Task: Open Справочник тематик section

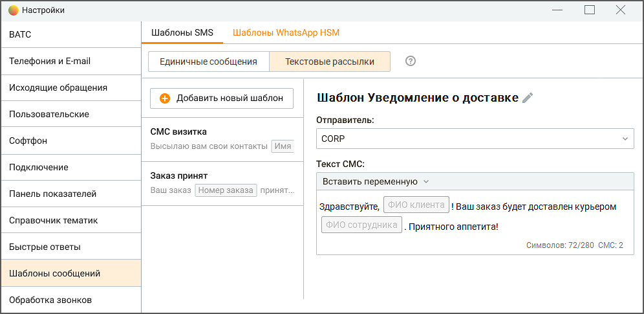Action: pyautogui.click(x=70, y=221)
